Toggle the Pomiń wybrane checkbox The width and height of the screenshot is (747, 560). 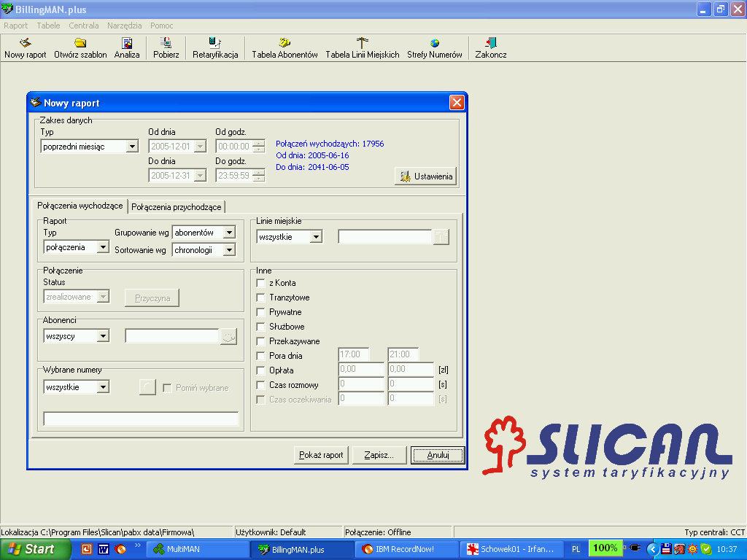[x=167, y=388]
